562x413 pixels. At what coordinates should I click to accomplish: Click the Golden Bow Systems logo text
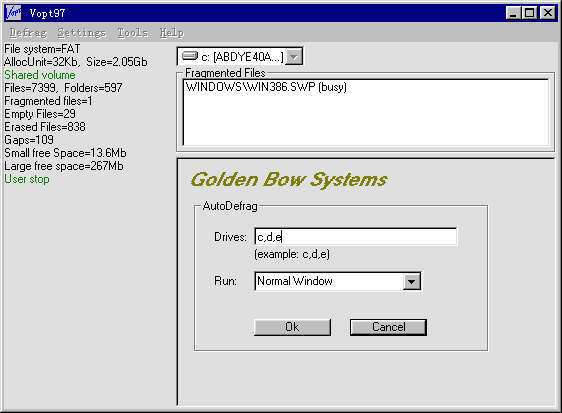pyautogui.click(x=289, y=179)
